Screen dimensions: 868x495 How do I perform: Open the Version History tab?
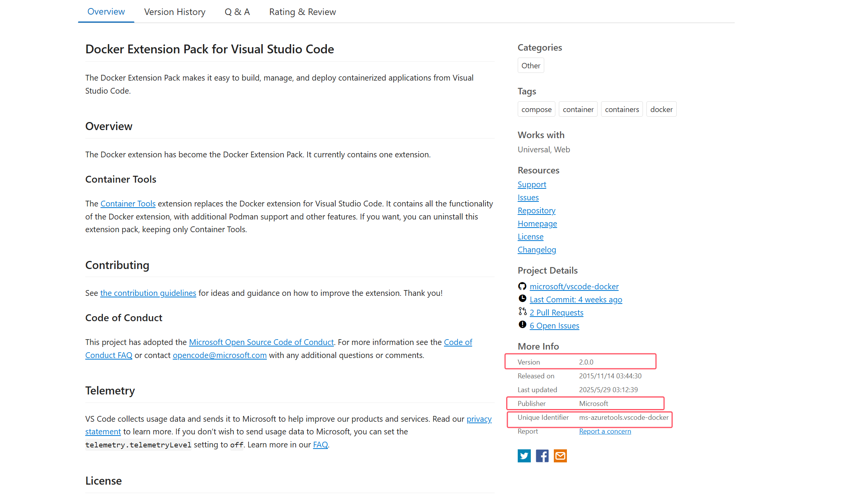coord(175,12)
